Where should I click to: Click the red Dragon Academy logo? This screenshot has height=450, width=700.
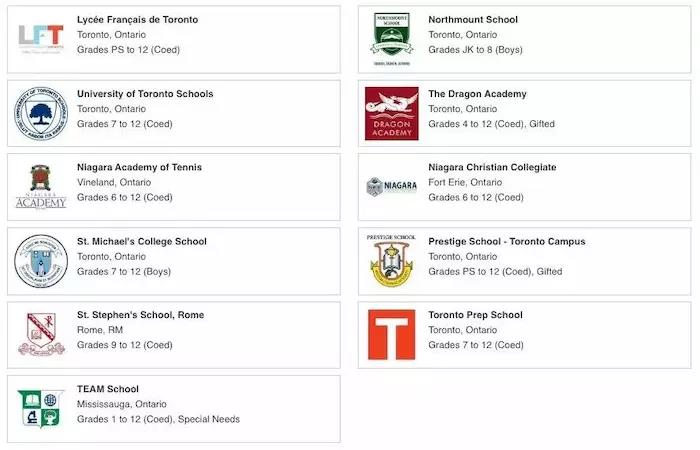click(x=392, y=113)
